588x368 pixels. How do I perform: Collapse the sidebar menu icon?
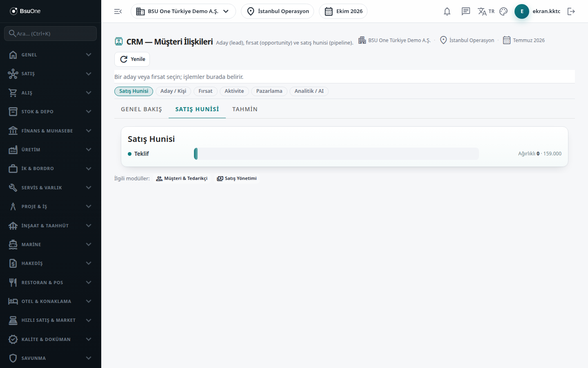pos(118,11)
